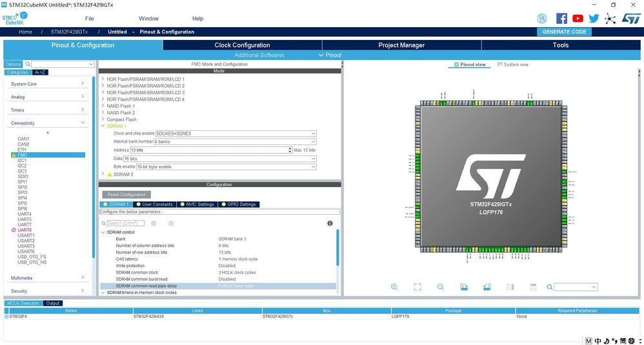Open the Pinout dropdown menu
Viewport: 644px width, 345px height.
tap(330, 55)
